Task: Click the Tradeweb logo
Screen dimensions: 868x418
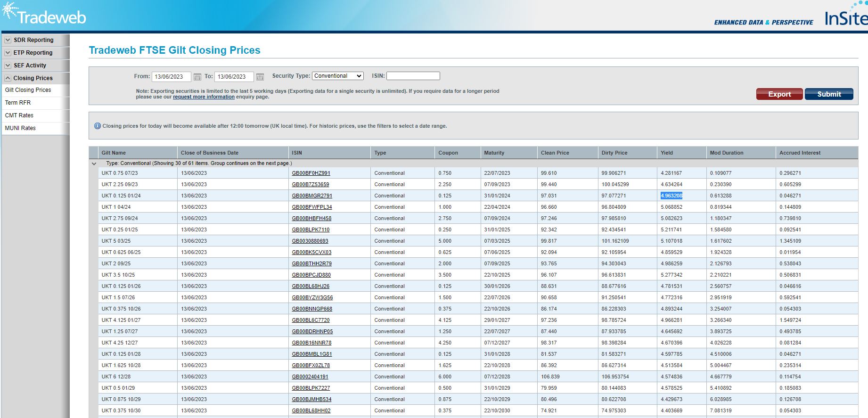Action: pyautogui.click(x=44, y=15)
